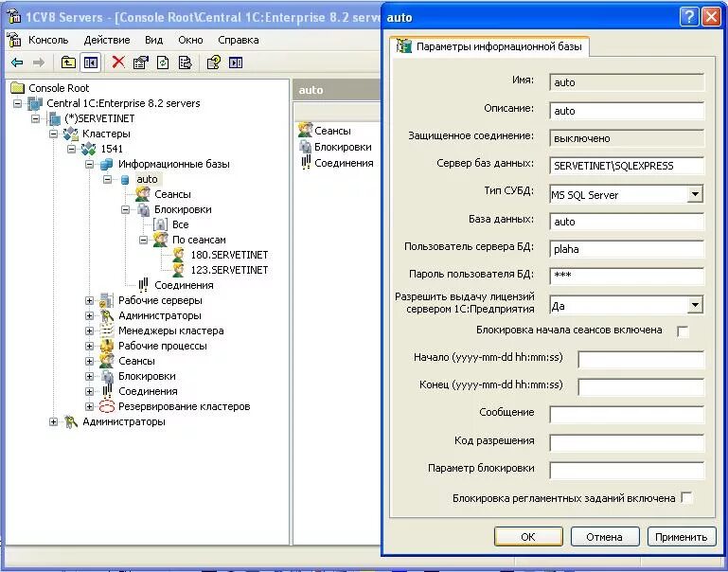
Task: Click the По сеансам icon
Action: coord(161,240)
